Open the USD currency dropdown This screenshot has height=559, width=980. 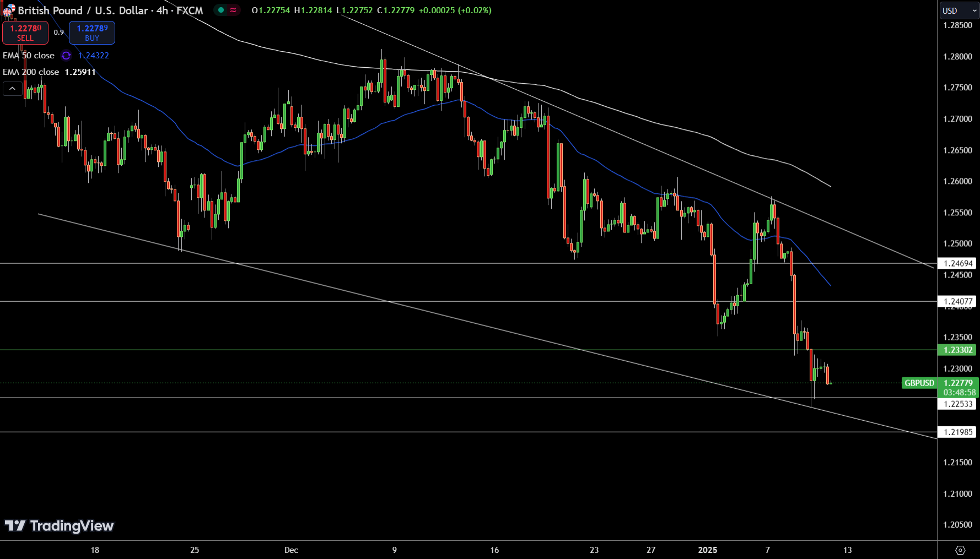[x=960, y=10]
